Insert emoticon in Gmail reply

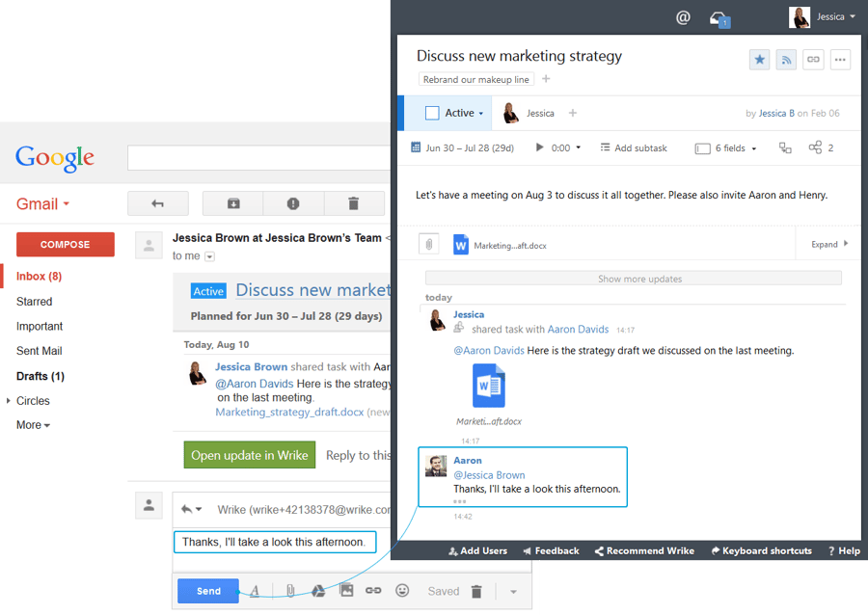pyautogui.click(x=402, y=591)
